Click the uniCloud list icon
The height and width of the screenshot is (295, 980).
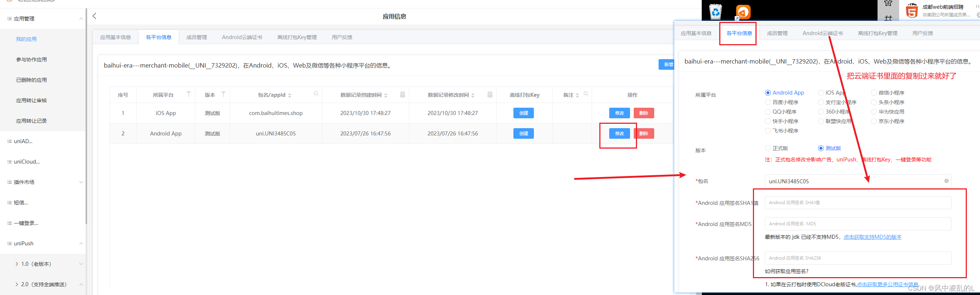pos(10,162)
